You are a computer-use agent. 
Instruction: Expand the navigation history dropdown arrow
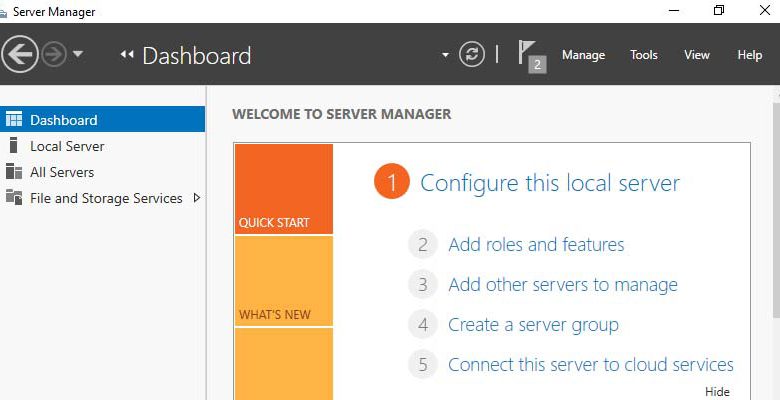[x=78, y=54]
